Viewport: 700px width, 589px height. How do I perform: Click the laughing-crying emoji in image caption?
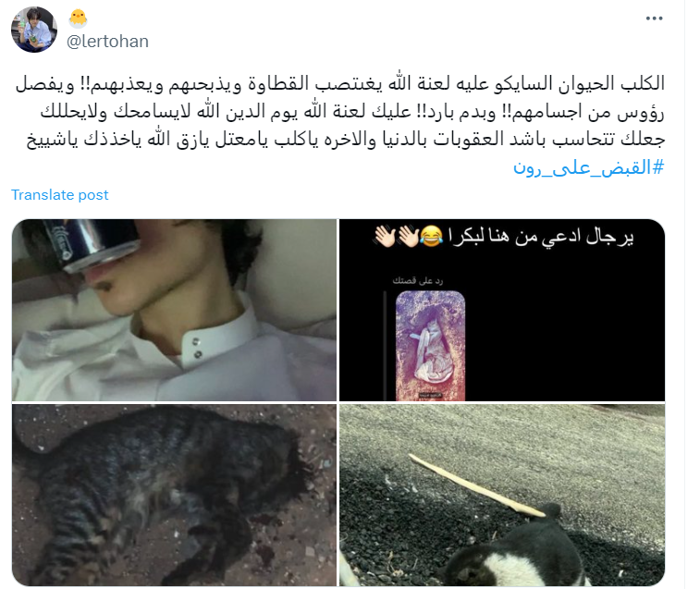(x=432, y=236)
